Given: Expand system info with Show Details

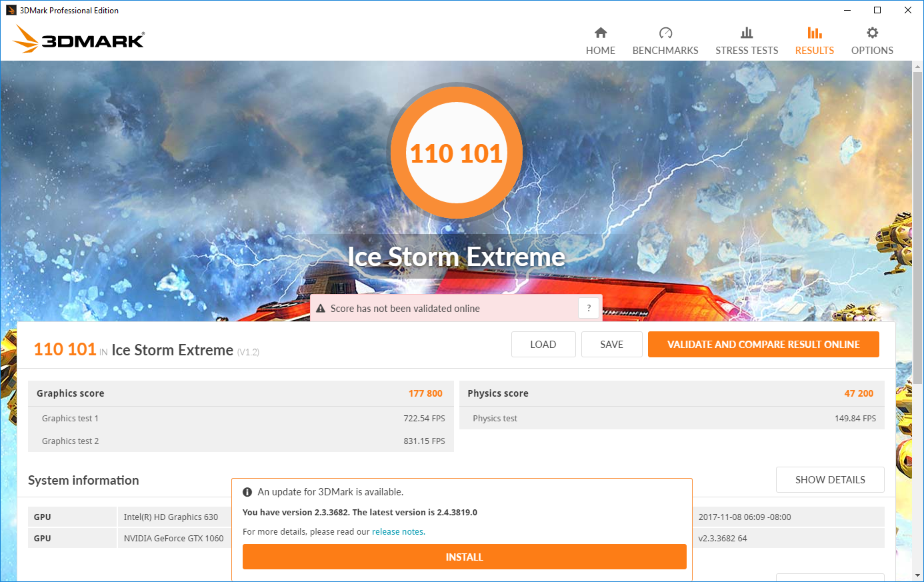Looking at the screenshot, I should pos(830,480).
